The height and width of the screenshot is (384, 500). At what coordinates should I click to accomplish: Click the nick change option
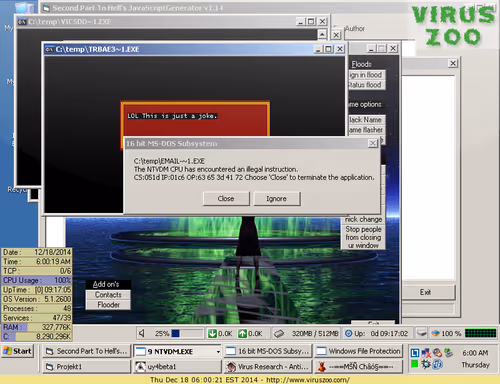click(363, 219)
